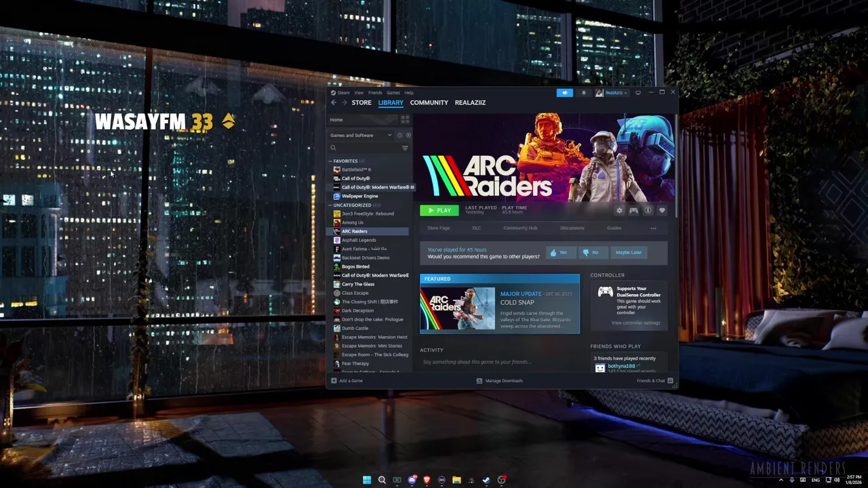
Task: Open ARC Raiders settings gear icon
Action: tap(619, 210)
